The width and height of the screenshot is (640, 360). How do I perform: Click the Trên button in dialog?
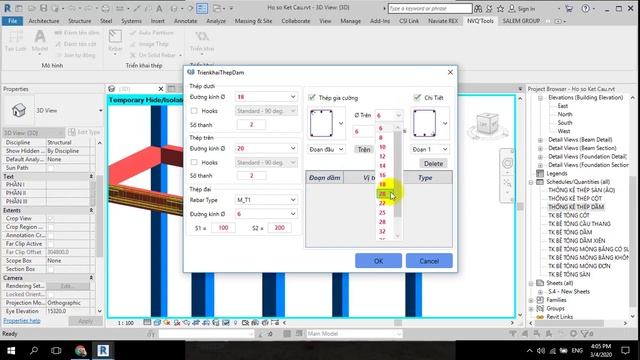coord(364,149)
